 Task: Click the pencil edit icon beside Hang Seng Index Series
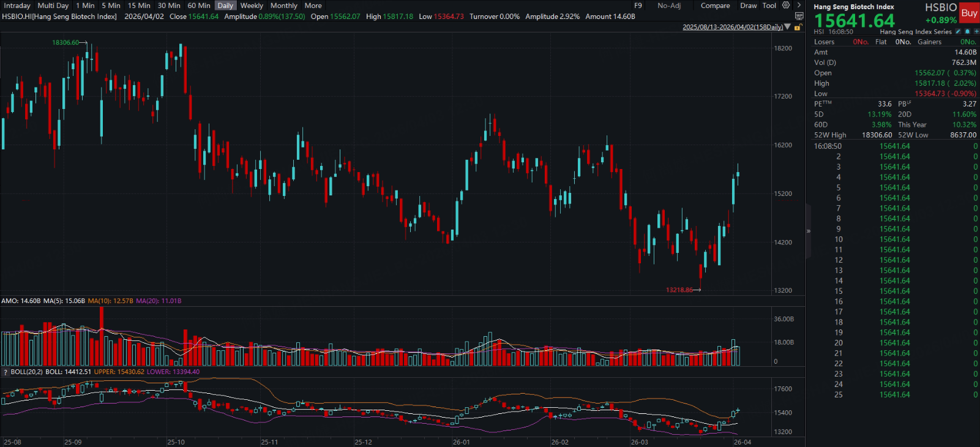click(958, 32)
